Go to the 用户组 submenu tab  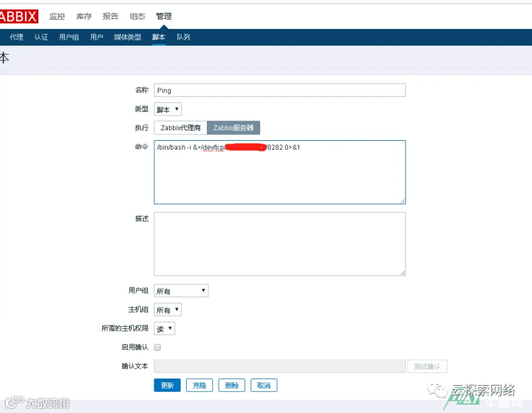pyautogui.click(x=69, y=37)
